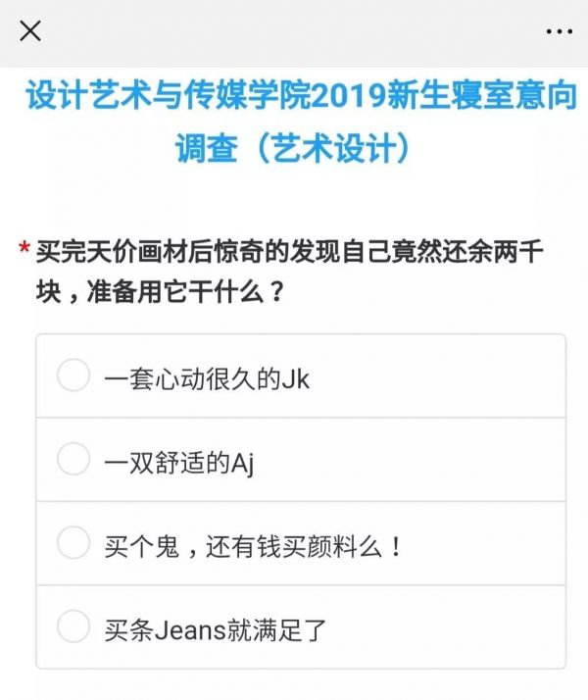Tap the 买条Jeans就满足了 option label
Screen dimensions: 588x700
coord(216,627)
